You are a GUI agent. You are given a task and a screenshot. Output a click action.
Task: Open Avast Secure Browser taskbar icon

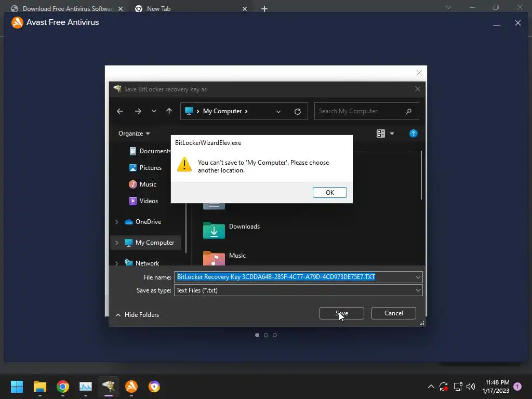[154, 387]
